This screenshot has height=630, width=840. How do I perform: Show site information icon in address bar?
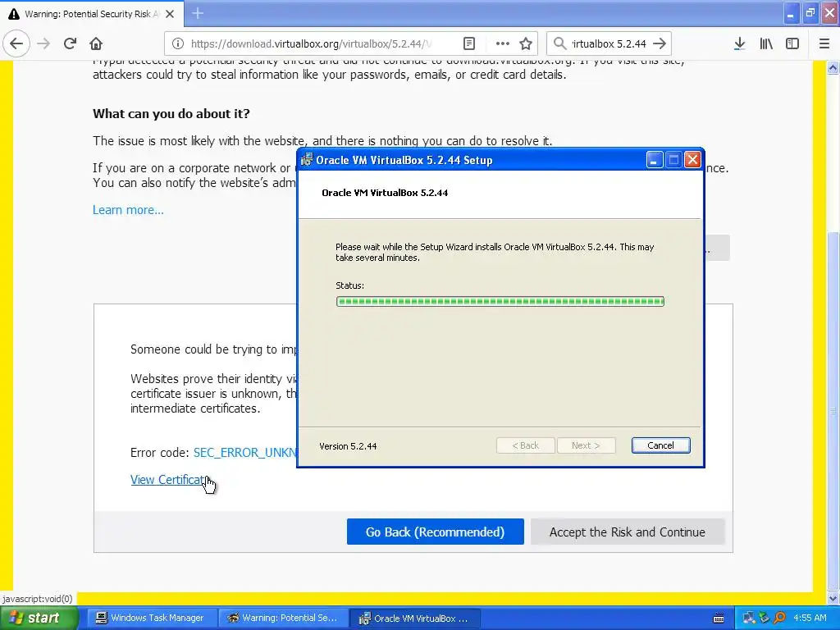click(178, 43)
